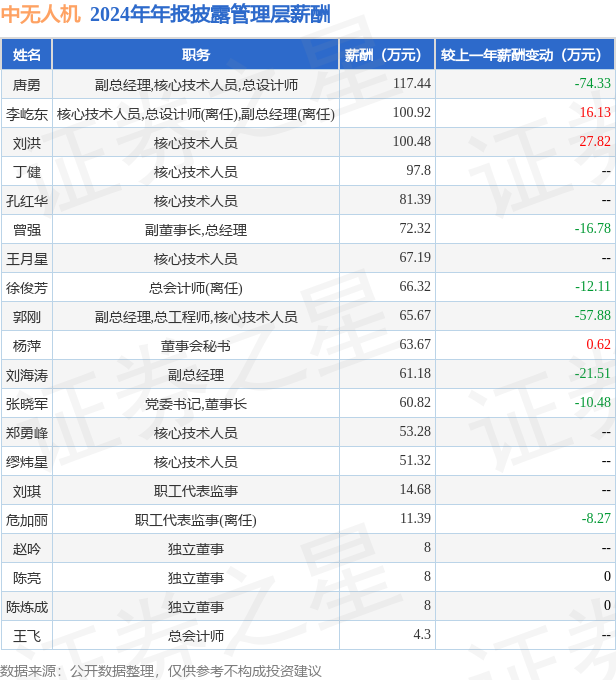This screenshot has height=680, width=616.
Task: Click change value -74.33
Action: coord(593,83)
